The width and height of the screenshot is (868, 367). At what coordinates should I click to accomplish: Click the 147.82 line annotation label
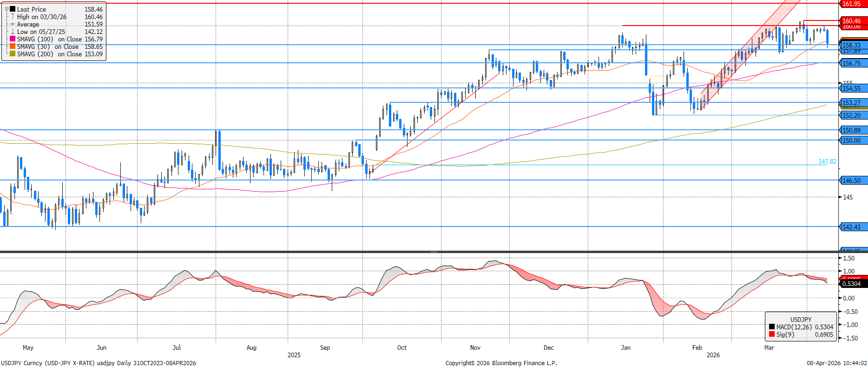click(827, 161)
